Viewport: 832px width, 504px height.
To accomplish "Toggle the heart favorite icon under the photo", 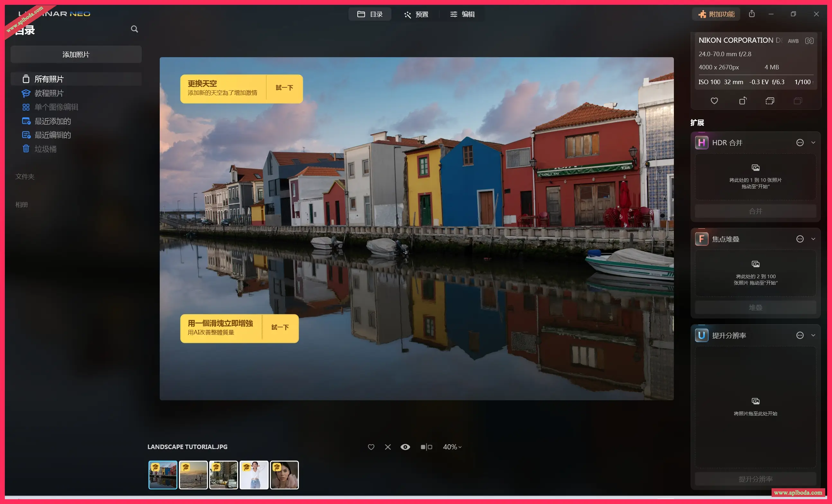I will tap(371, 447).
